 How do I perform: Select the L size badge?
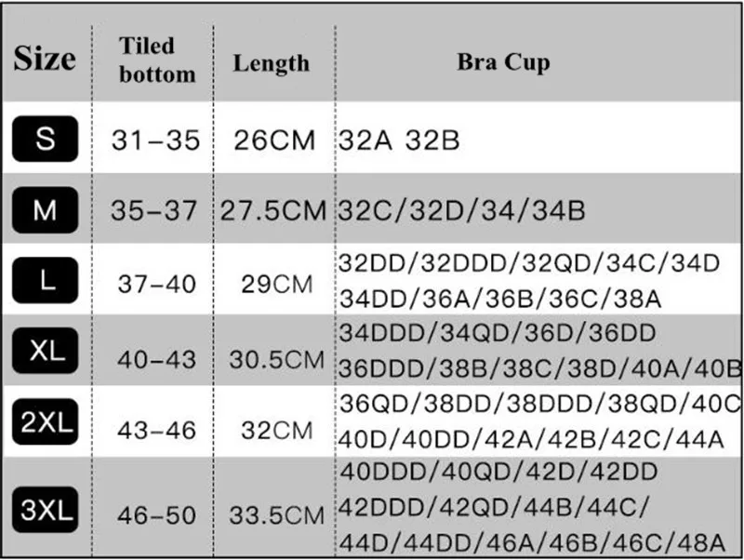click(x=45, y=281)
